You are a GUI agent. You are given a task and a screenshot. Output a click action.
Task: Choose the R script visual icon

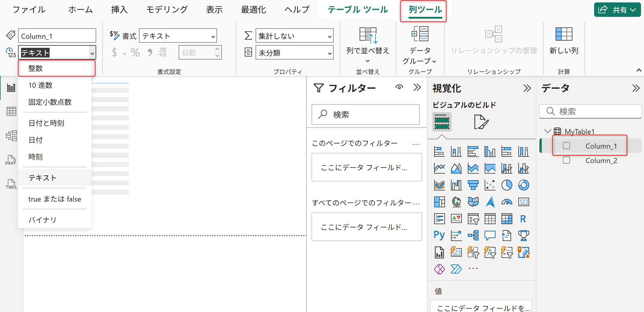(x=523, y=219)
